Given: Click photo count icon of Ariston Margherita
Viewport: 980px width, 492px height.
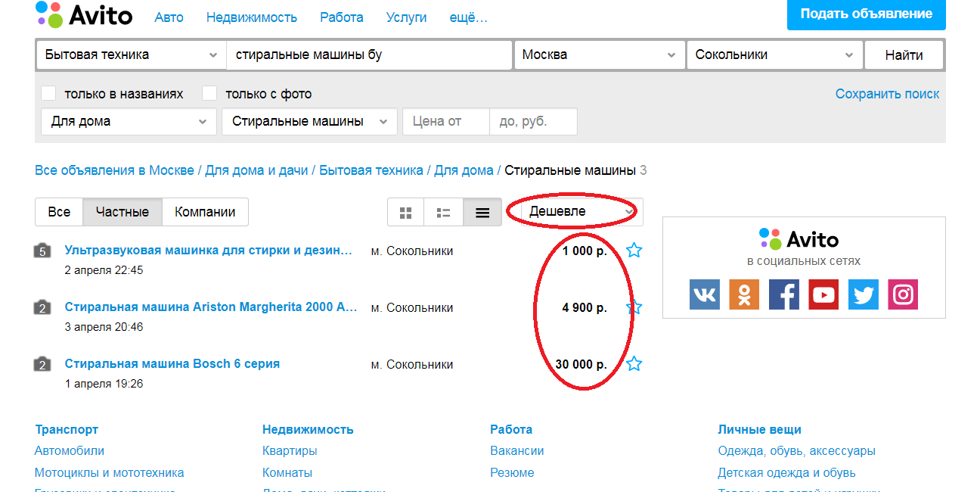Looking at the screenshot, I should tap(42, 307).
